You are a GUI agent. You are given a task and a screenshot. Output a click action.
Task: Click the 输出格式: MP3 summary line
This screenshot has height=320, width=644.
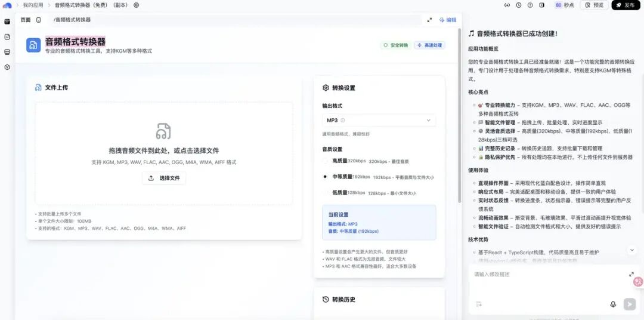coord(342,224)
